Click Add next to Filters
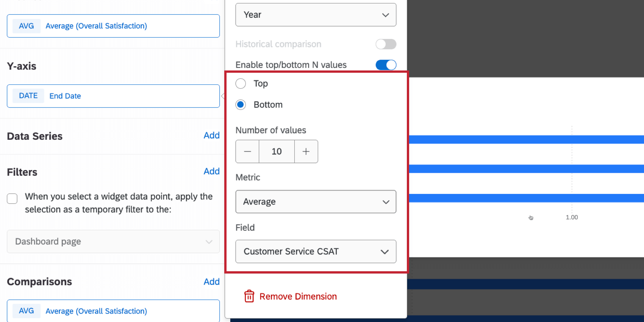The width and height of the screenshot is (644, 322). 211,171
